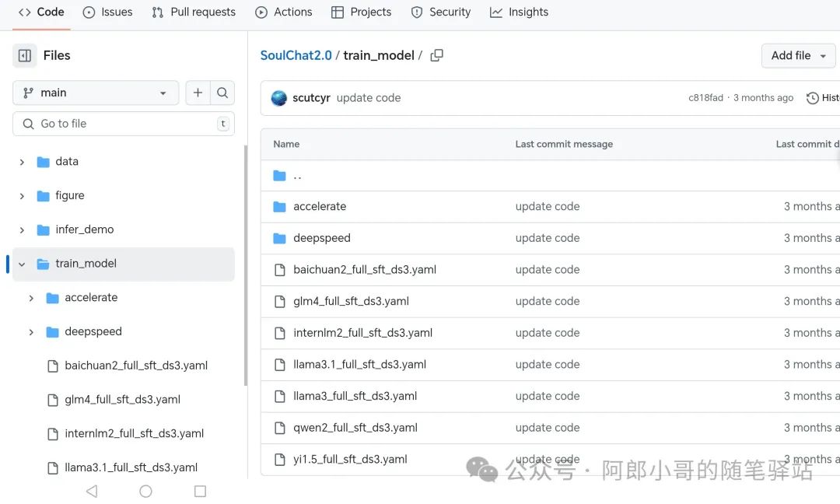
Task: Expand the data folder chevron
Action: pyautogui.click(x=22, y=162)
